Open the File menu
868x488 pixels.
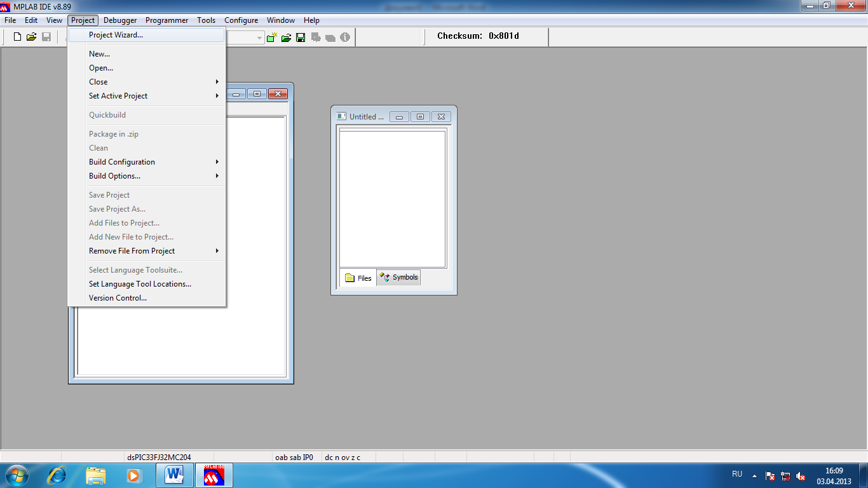[x=10, y=20]
